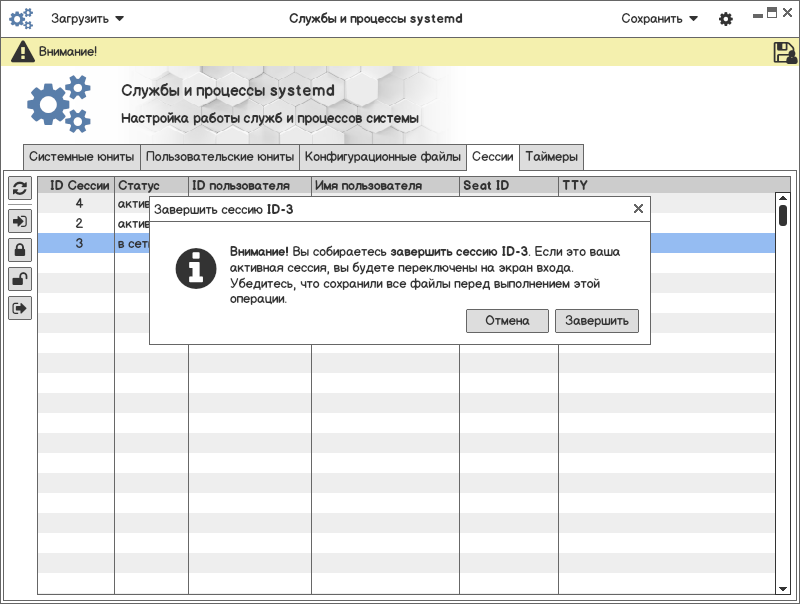Click the floppy disk save icon in yellow bar
800x604 pixels.
pos(784,53)
